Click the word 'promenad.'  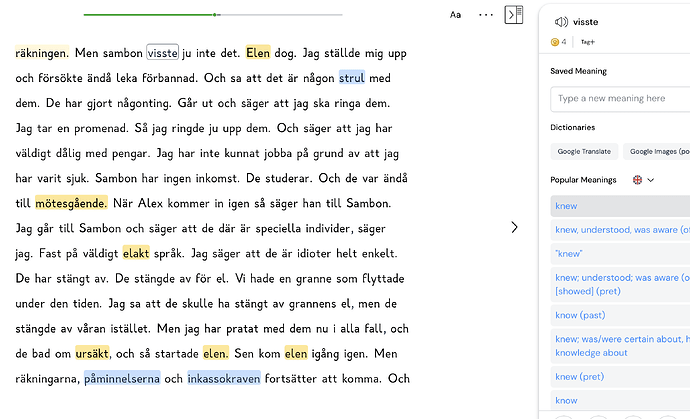(x=101, y=129)
